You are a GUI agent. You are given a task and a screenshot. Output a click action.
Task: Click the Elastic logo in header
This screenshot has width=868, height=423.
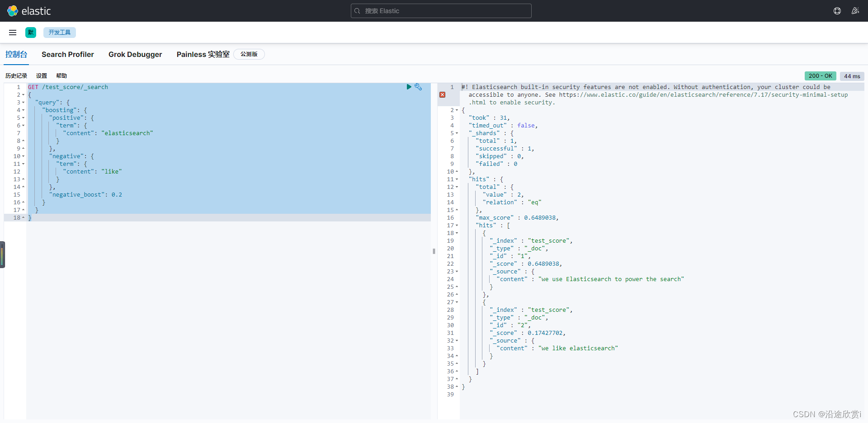click(29, 11)
